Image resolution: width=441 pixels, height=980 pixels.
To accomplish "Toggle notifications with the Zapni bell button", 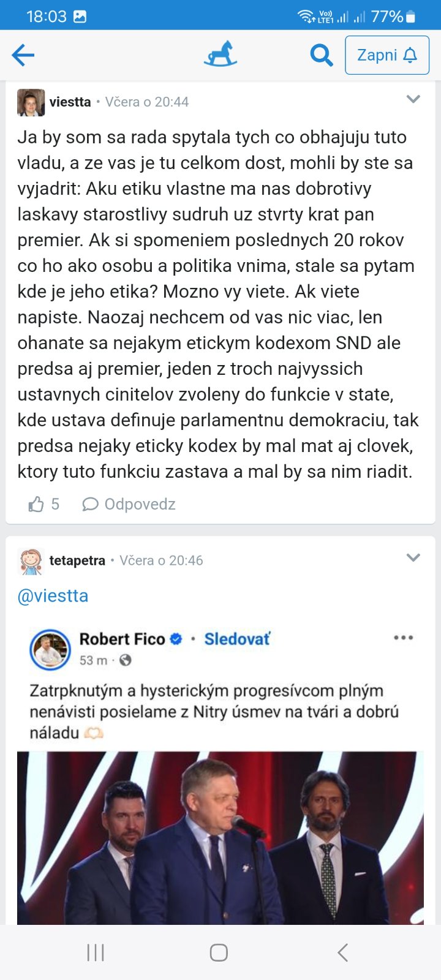I will [x=386, y=55].
